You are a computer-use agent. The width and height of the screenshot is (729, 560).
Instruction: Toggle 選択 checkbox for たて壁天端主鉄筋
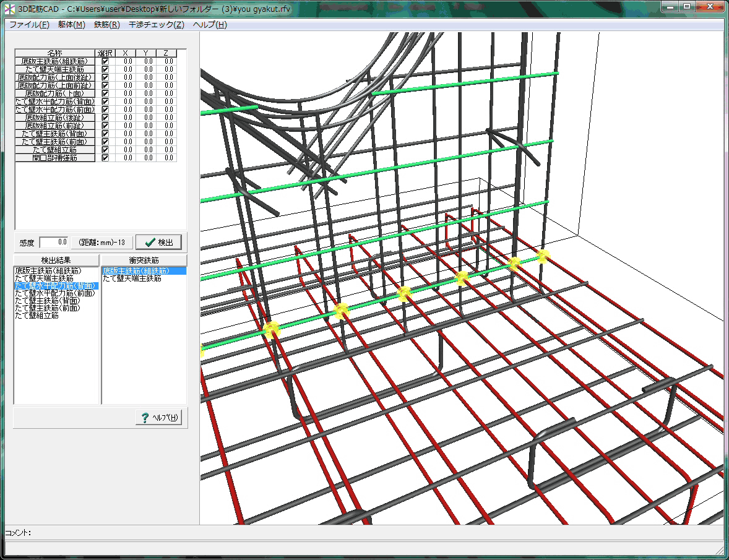click(105, 69)
